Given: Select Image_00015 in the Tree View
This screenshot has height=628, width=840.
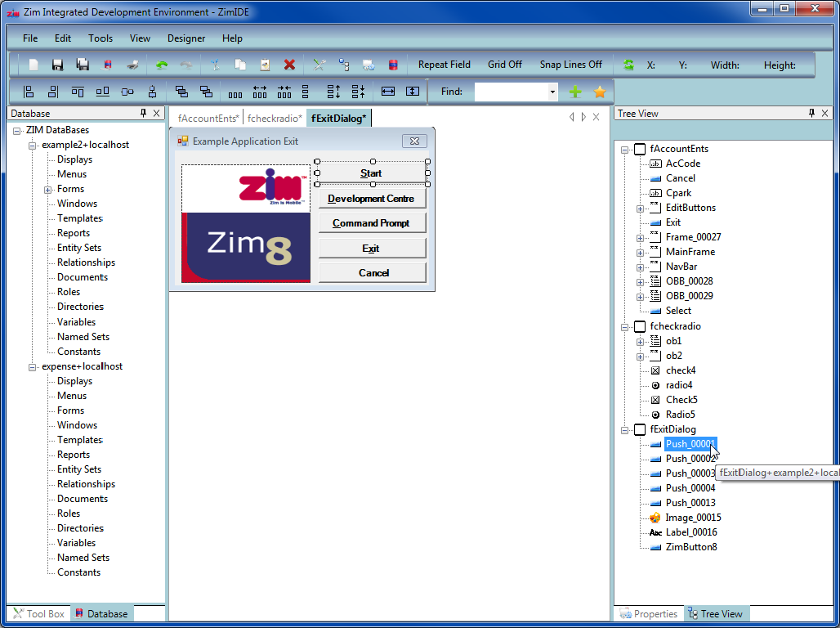Looking at the screenshot, I should (693, 518).
